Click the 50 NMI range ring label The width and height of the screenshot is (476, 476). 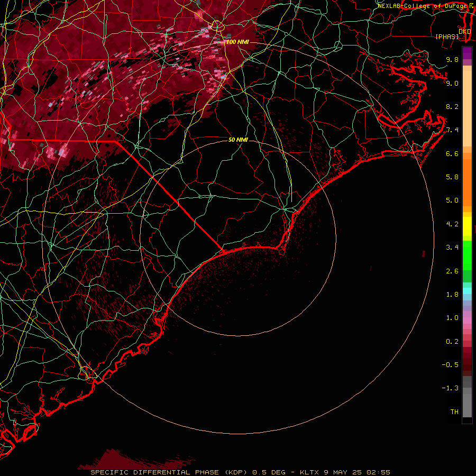[x=238, y=140]
